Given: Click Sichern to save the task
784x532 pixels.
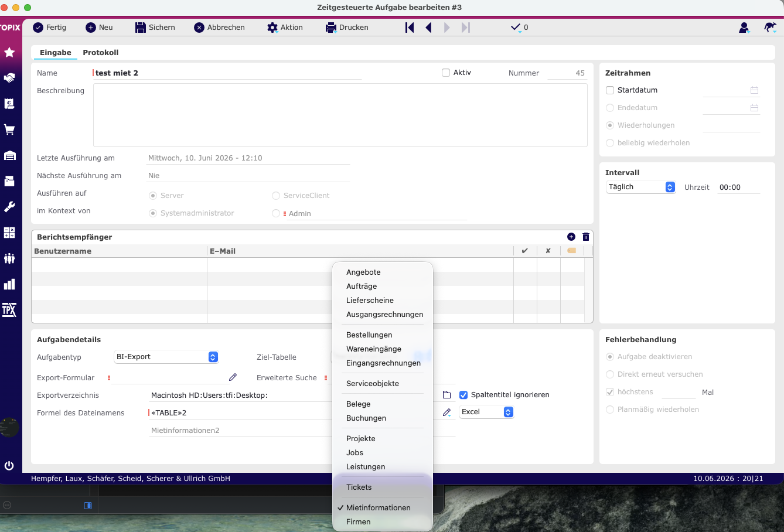Looking at the screenshot, I should [x=155, y=28].
